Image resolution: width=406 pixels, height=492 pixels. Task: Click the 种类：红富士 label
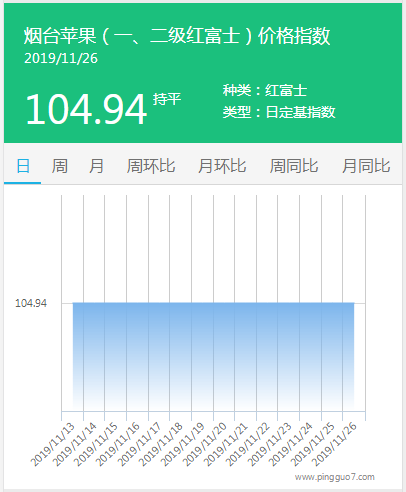click(265, 90)
